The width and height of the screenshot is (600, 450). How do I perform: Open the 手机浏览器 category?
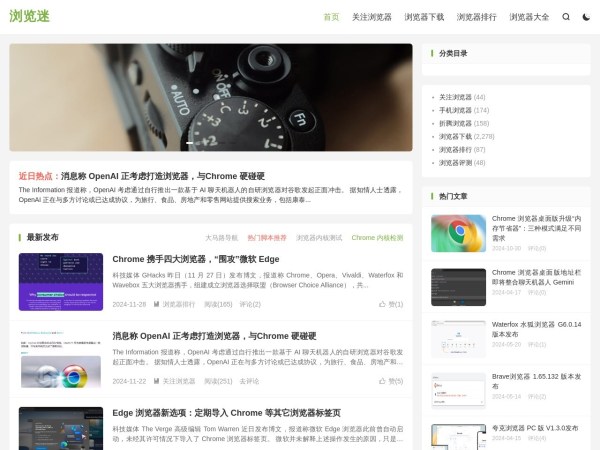click(x=455, y=110)
